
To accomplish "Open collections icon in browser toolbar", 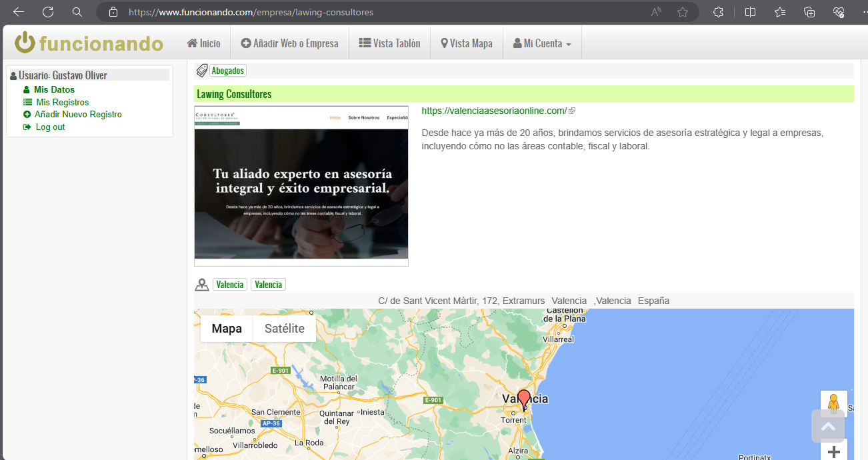I will 809,12.
